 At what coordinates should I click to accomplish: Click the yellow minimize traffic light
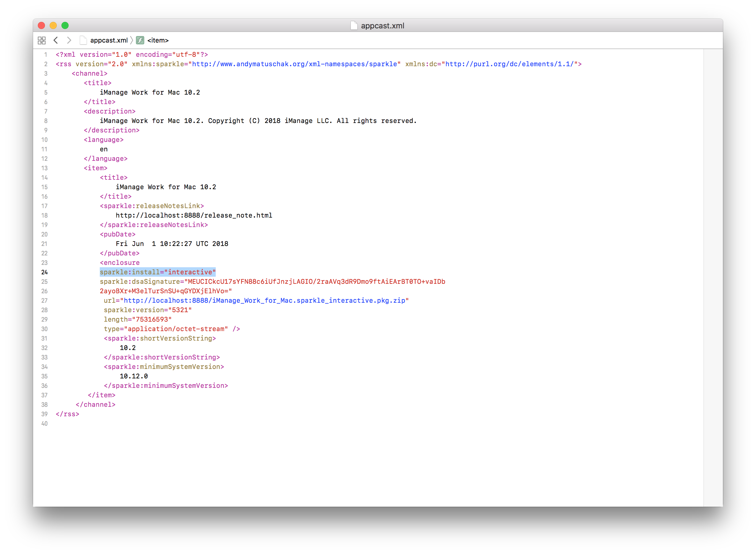(x=53, y=25)
